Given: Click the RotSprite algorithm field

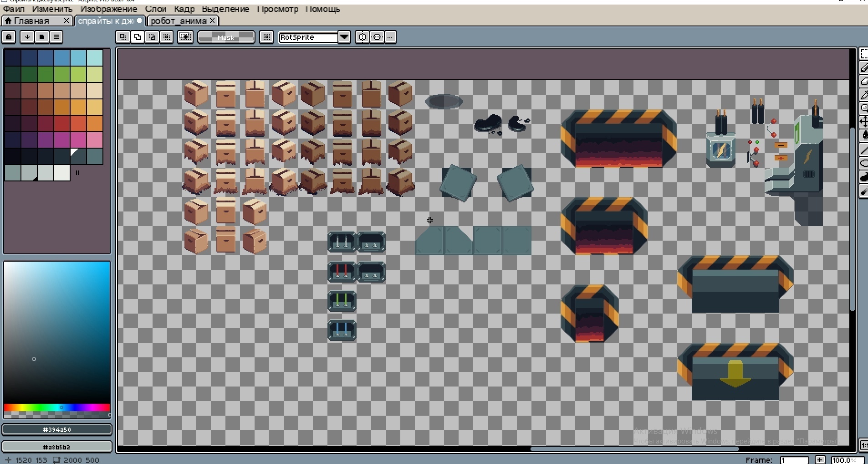Looking at the screenshot, I should 308,37.
